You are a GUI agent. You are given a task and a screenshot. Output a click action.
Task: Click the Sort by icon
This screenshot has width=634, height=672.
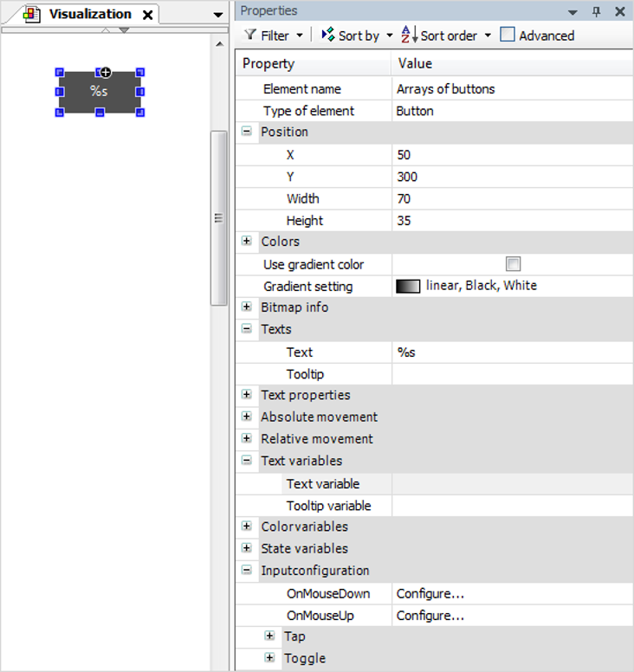point(327,36)
